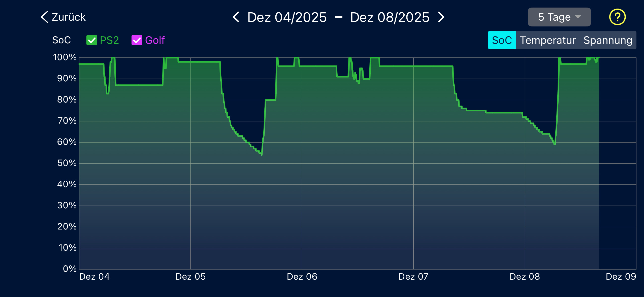
Task: Tap the back chevron icon
Action: pos(45,17)
